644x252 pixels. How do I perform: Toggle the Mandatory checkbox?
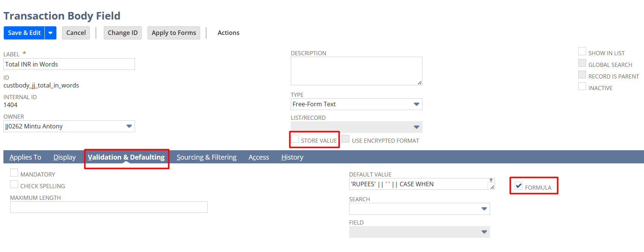pos(14,173)
